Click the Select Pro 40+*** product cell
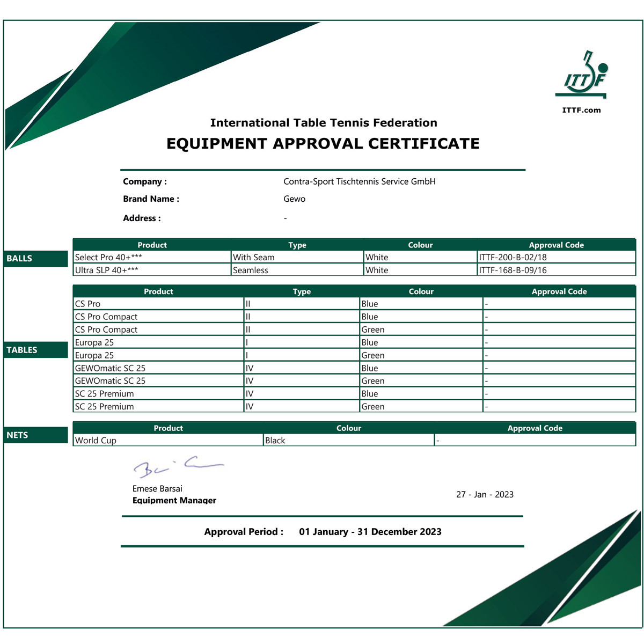Screen dimensions: 644x644 tap(108, 257)
